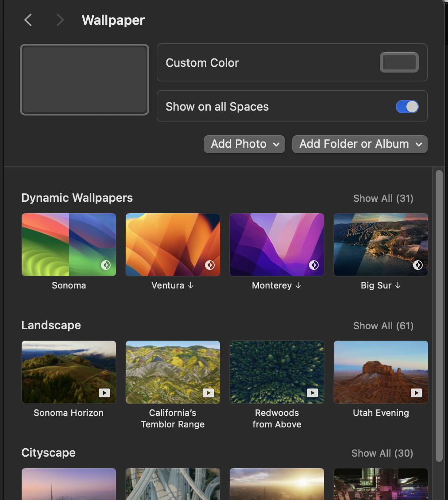Click the Sonoma Horizon name label

69,413
